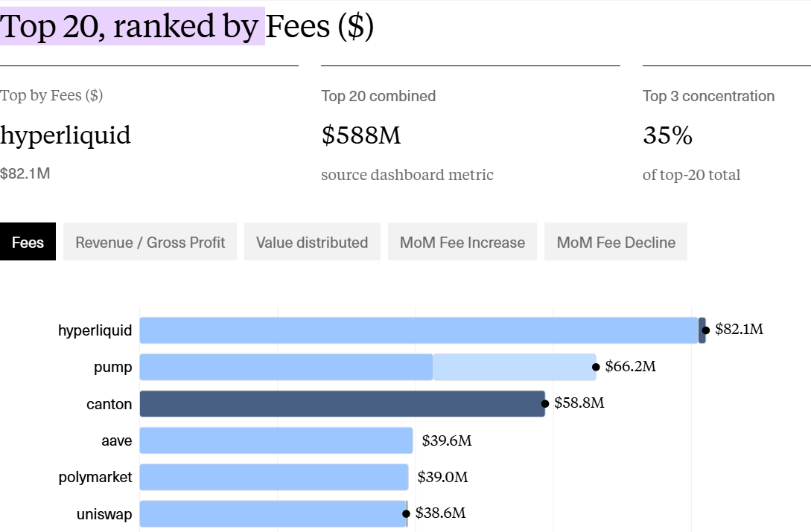Click the Top 20 combined label
Viewport: 811px width, 532px height.
click(378, 96)
